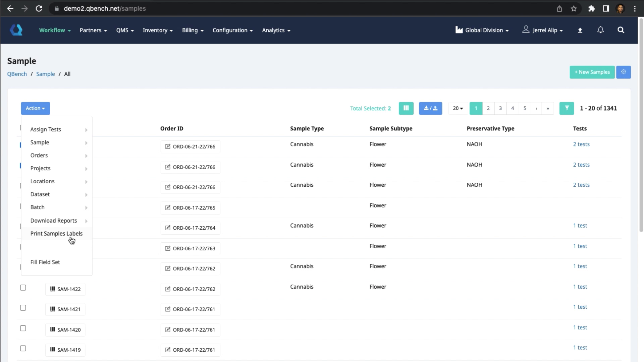The width and height of the screenshot is (644, 362).
Task: Click edit icon on ORD-06-17-22/764
Action: point(168,228)
